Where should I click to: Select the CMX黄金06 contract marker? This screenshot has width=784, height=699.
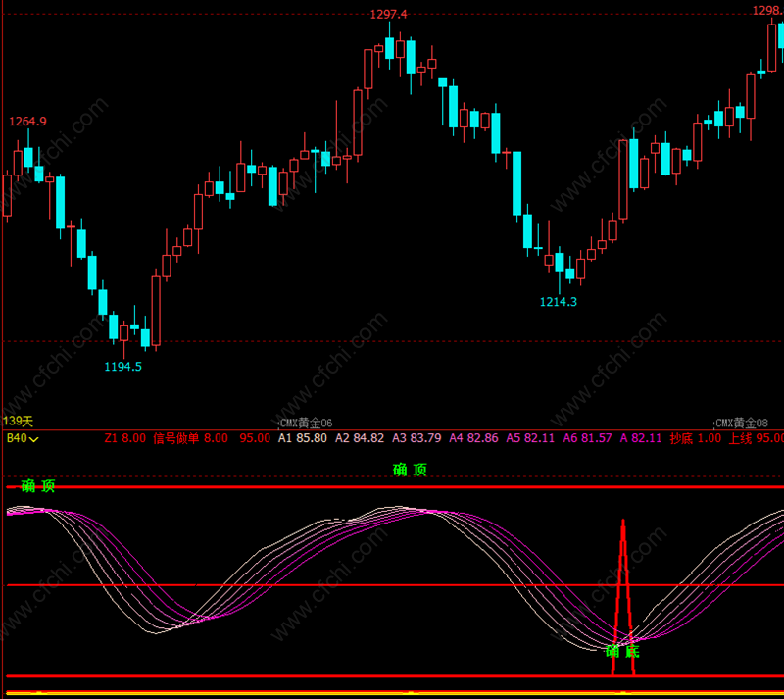pos(306,423)
